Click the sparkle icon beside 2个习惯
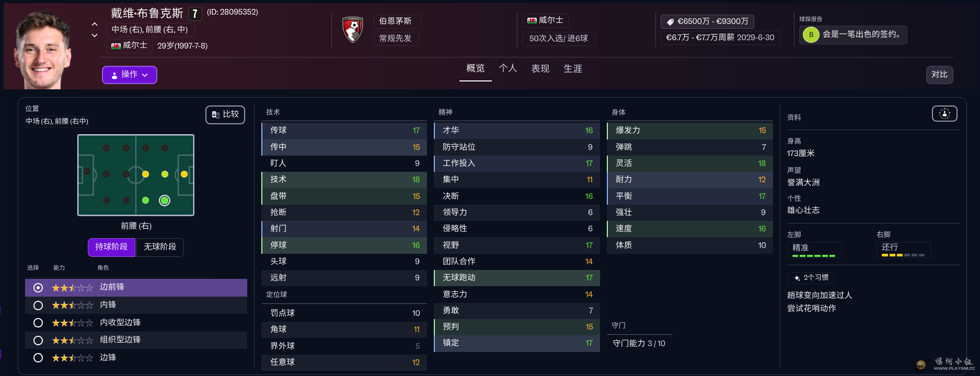This screenshot has height=376, width=980. [x=797, y=278]
